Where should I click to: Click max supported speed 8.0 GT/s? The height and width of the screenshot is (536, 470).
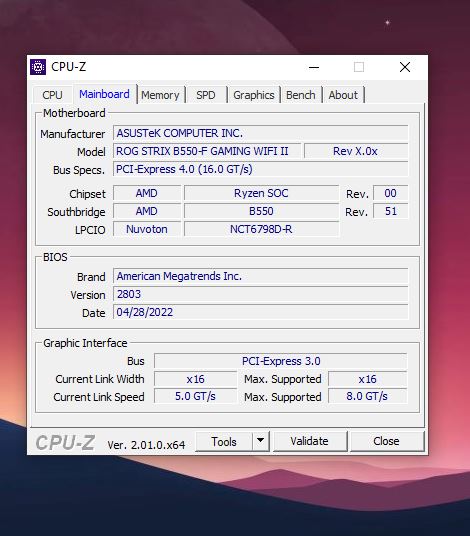367,396
